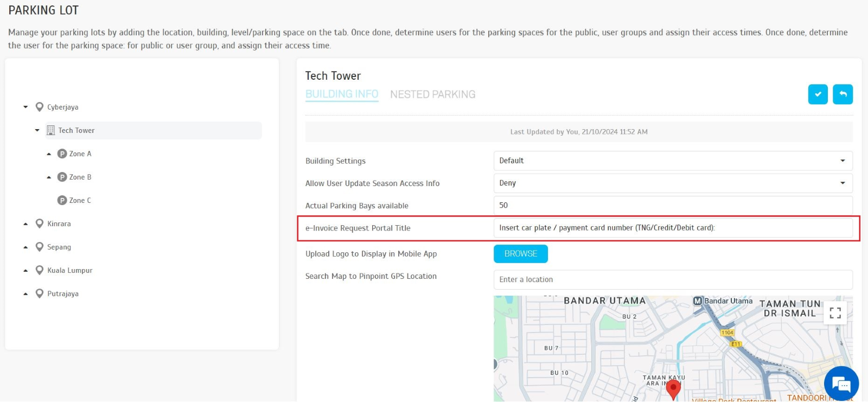The image size is (868, 402).
Task: Click the Bandar Utama metro station icon
Action: point(698,301)
